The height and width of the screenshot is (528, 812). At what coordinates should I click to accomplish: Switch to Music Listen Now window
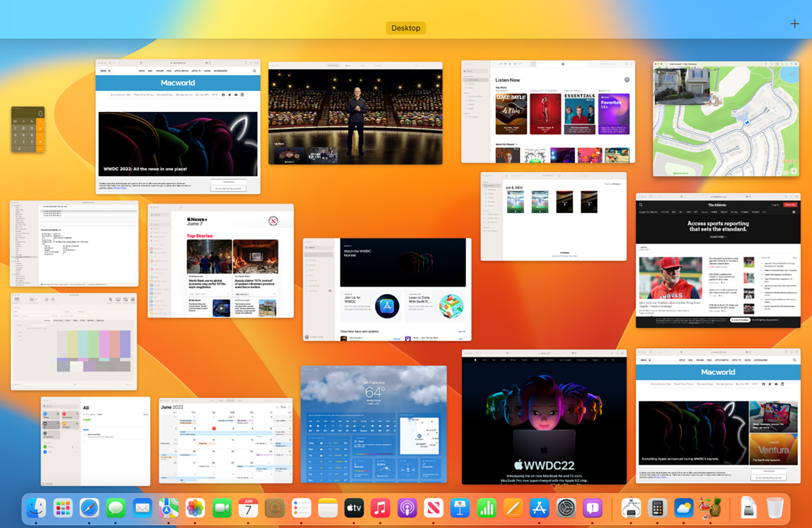548,112
